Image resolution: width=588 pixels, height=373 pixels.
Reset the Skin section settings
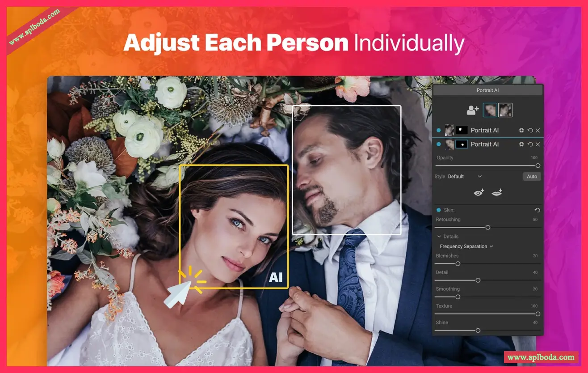coord(537,210)
